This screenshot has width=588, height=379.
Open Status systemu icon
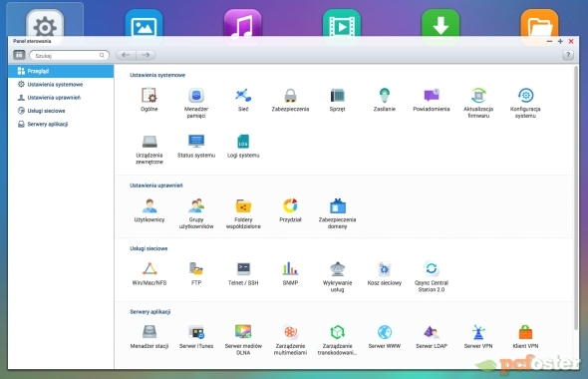tap(196, 142)
